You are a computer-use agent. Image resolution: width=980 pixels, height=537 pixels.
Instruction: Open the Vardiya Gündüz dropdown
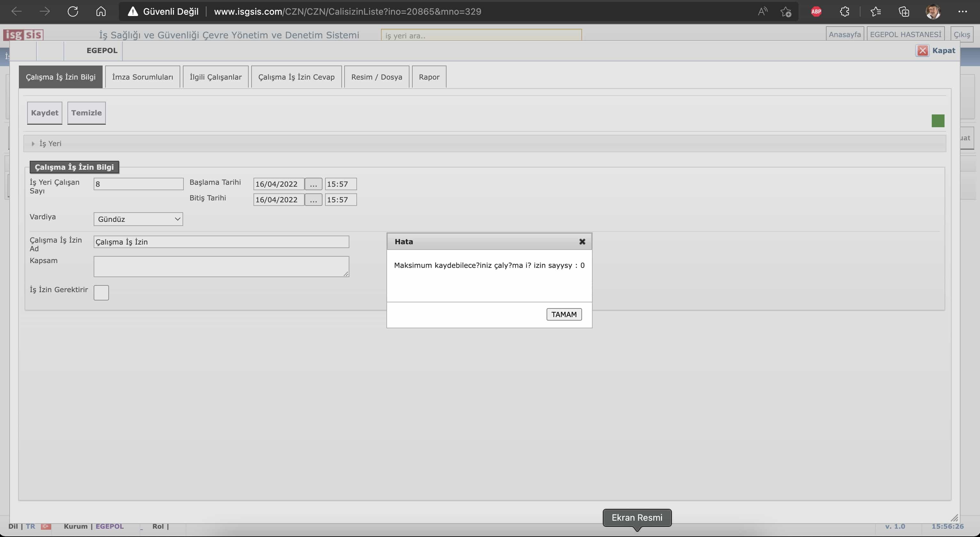coord(138,219)
